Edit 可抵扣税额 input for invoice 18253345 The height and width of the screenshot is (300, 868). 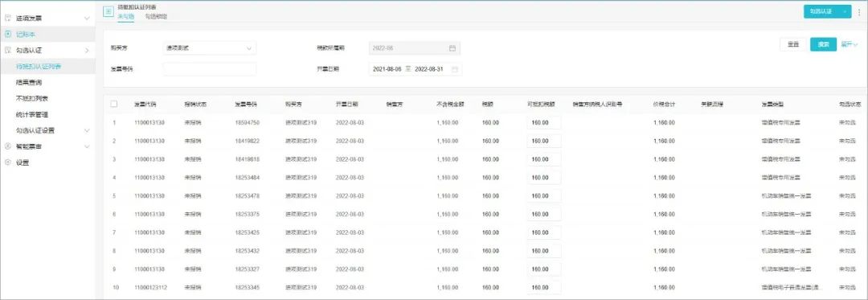(x=544, y=287)
